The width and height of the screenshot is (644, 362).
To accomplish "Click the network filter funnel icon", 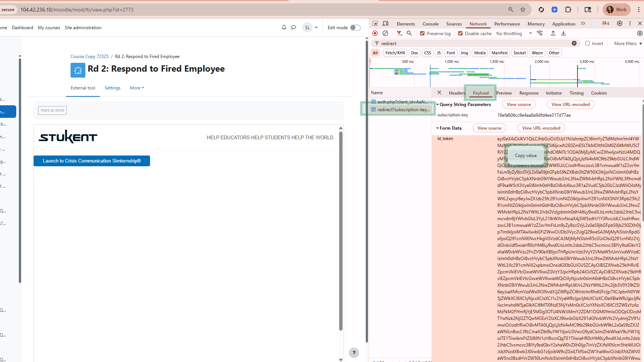I will [x=399, y=33].
